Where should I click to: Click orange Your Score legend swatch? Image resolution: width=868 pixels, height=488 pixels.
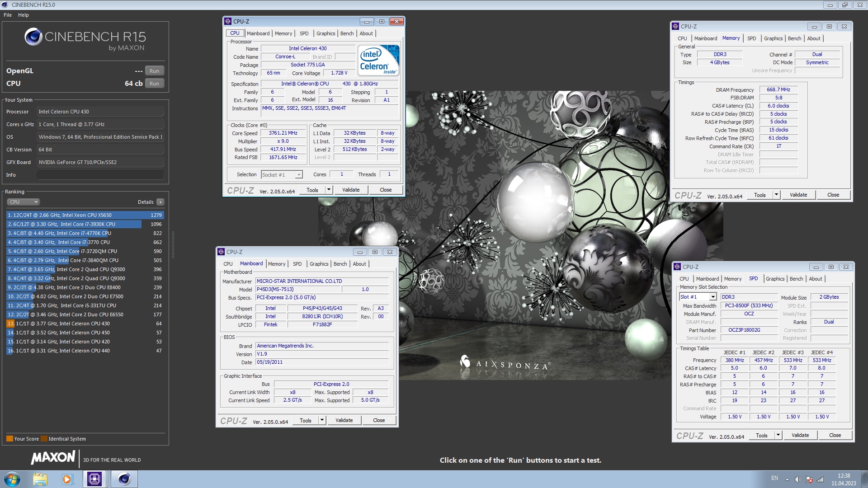coord(9,438)
